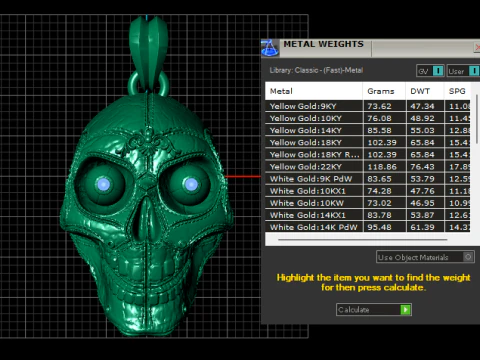
Task: Click the 85.58 grams value
Action: [x=379, y=130]
